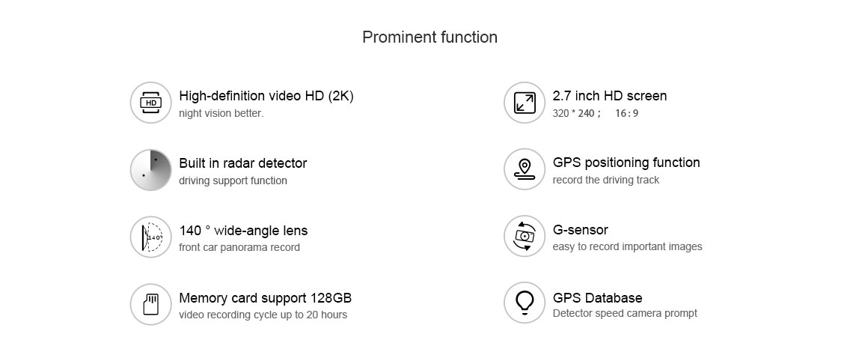Click the '2.7 inch HD screen' title
868x361 pixels.
tap(610, 96)
